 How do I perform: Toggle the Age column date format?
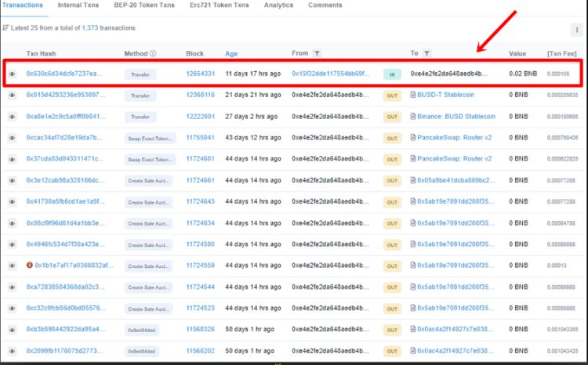(231, 54)
